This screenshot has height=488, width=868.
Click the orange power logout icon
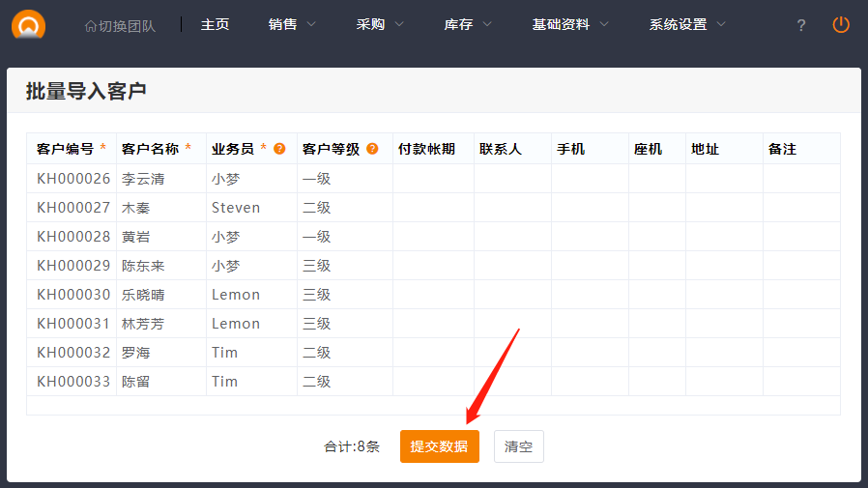[x=841, y=25]
